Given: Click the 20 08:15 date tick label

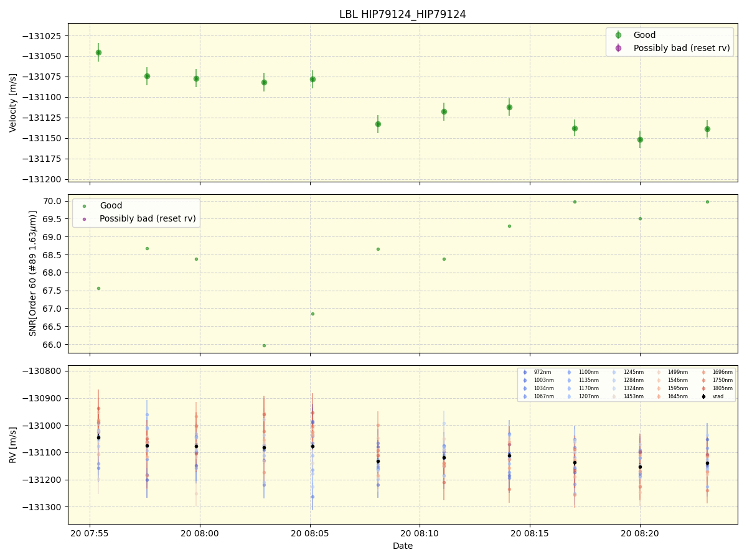Looking at the screenshot, I should (x=530, y=533).
